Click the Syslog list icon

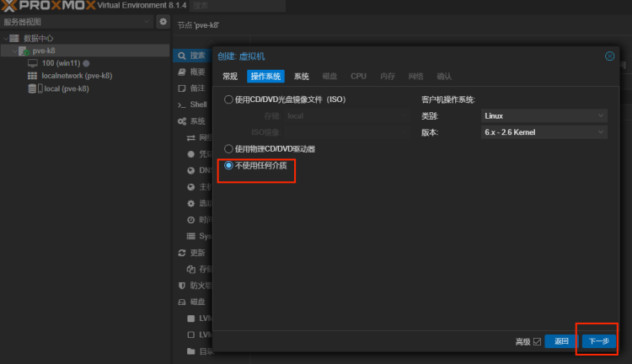191,236
